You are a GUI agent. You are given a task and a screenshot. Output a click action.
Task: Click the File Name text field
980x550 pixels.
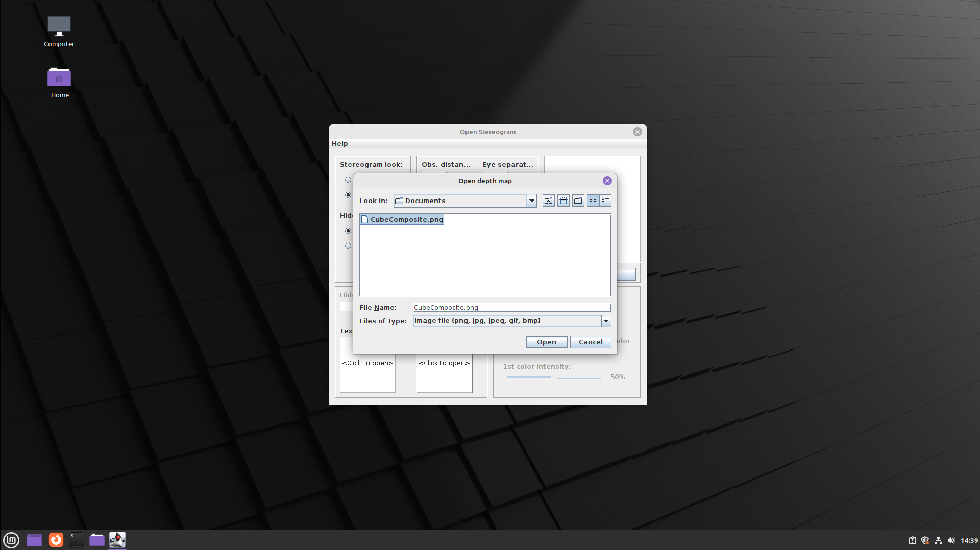click(x=511, y=307)
